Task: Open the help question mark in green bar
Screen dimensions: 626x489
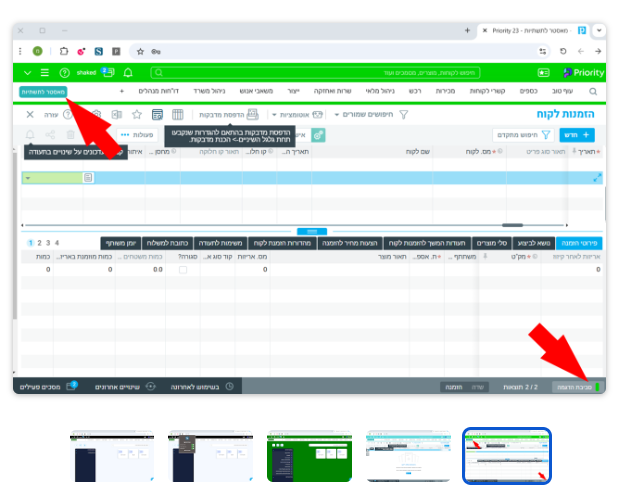Action: 64,73
